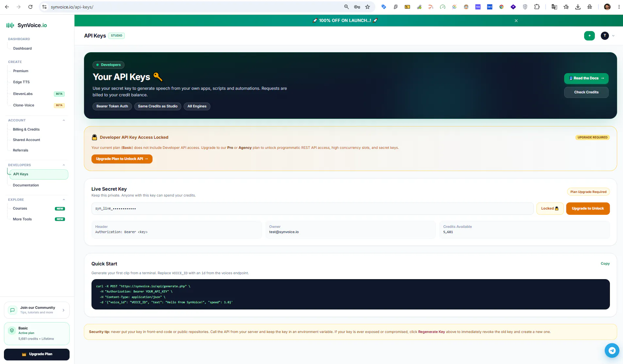The width and height of the screenshot is (623, 364).
Task: Open More Tools in sidebar
Action: (x=22, y=219)
